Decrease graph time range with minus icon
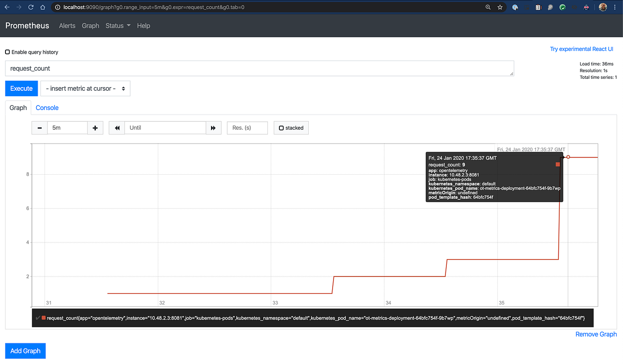The height and width of the screenshot is (364, 623). click(39, 128)
